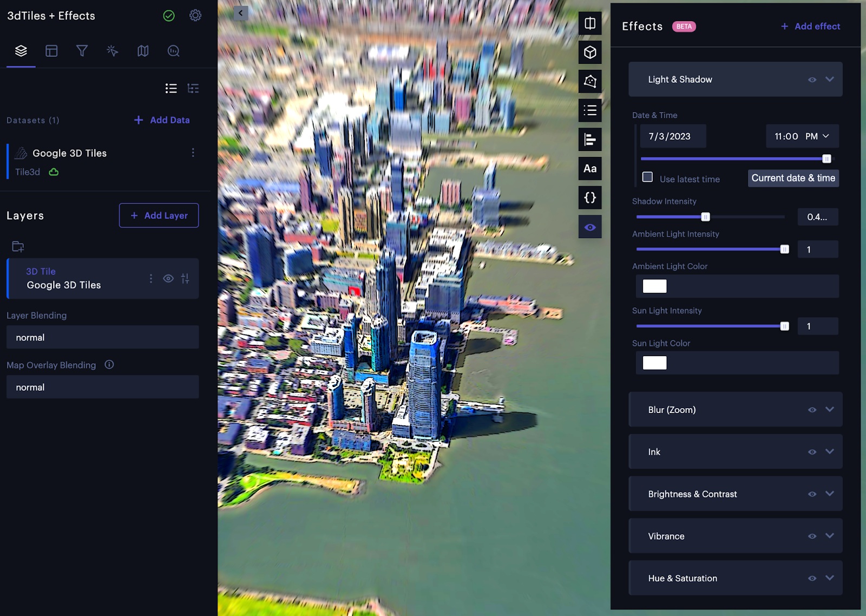Open the SQL/query explorer tab icon
The image size is (866, 616).
(x=173, y=51)
